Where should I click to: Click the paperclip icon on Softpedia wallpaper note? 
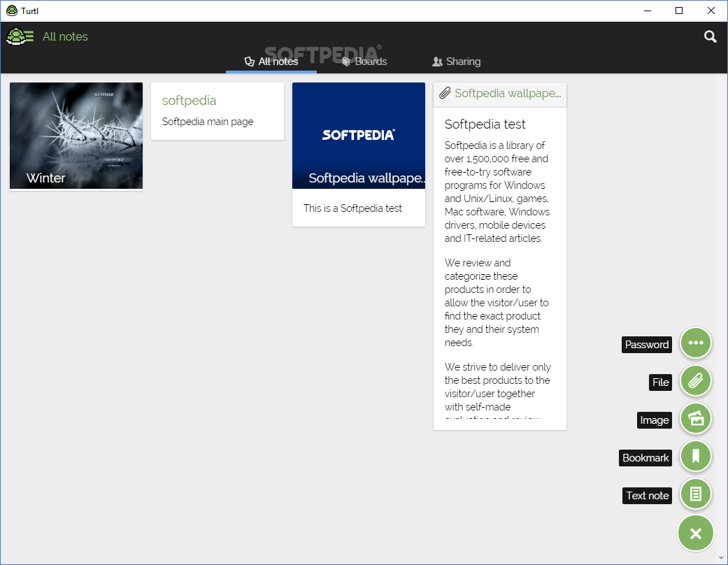[x=445, y=93]
